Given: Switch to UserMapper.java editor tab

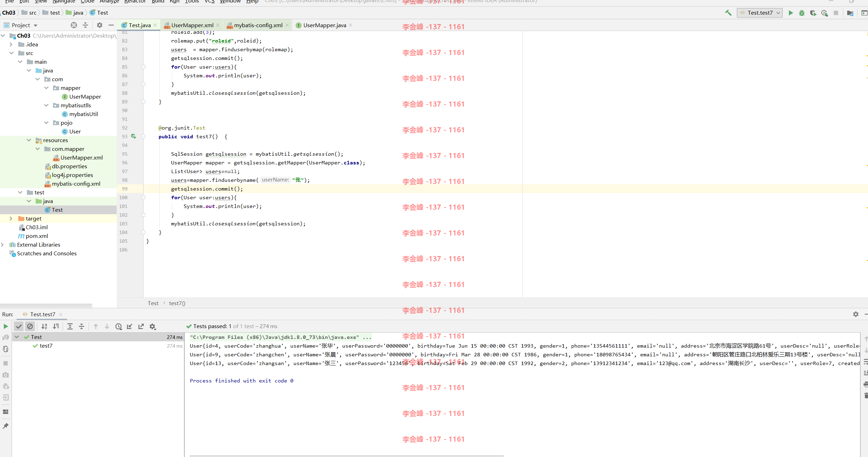Looking at the screenshot, I should [x=324, y=25].
